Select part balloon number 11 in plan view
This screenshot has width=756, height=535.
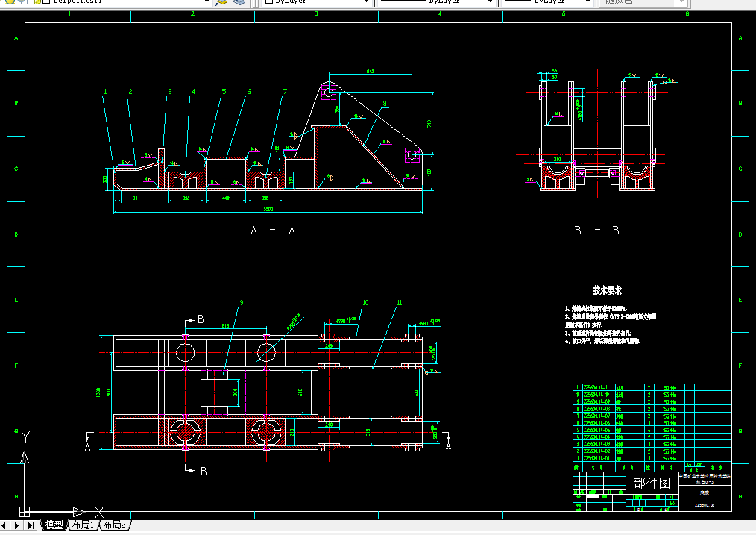399,303
